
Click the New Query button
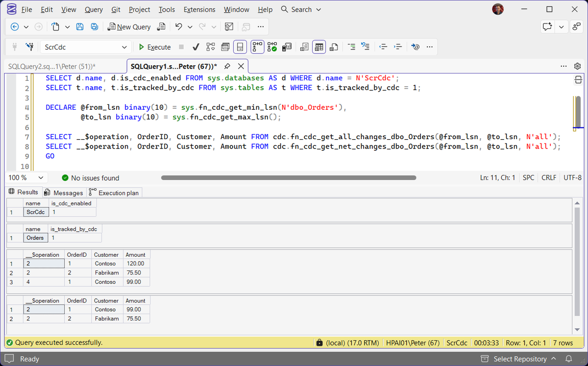[x=129, y=27]
